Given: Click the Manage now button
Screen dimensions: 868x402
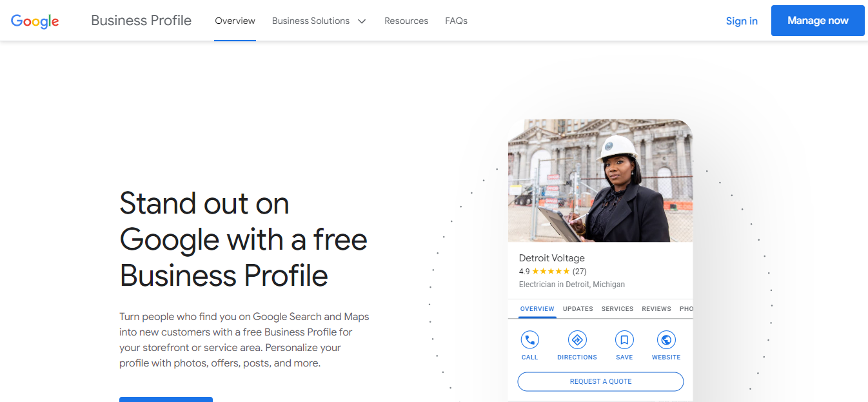Looking at the screenshot, I should coord(818,21).
